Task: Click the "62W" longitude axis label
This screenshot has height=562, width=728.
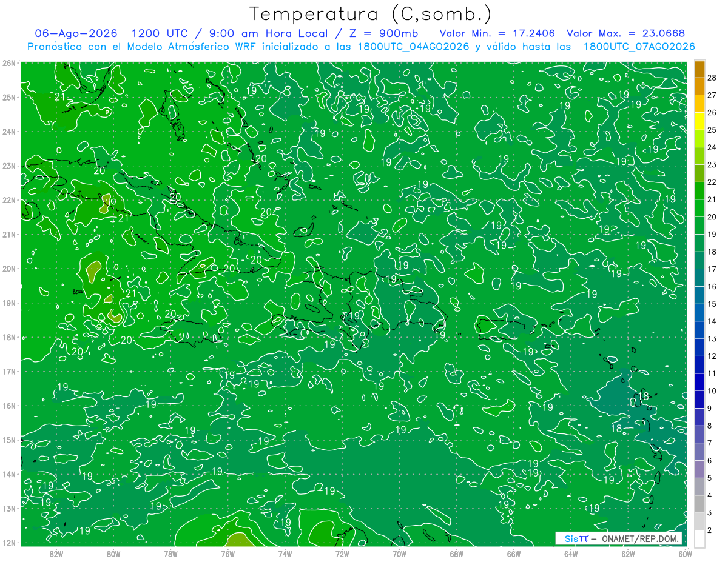Action: tap(629, 554)
